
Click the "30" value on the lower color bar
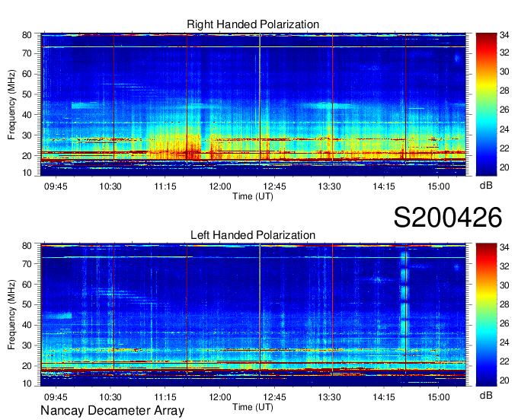click(504, 285)
